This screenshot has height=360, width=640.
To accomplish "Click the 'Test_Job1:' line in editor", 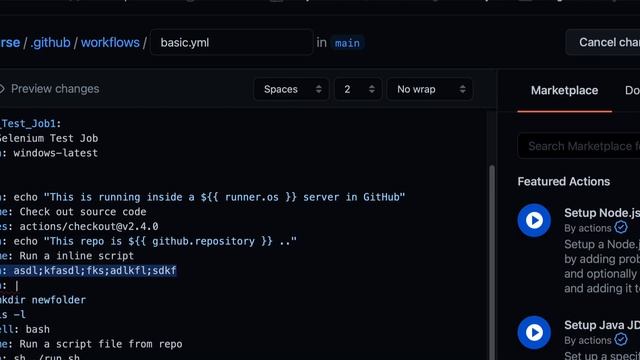I will point(31,124).
